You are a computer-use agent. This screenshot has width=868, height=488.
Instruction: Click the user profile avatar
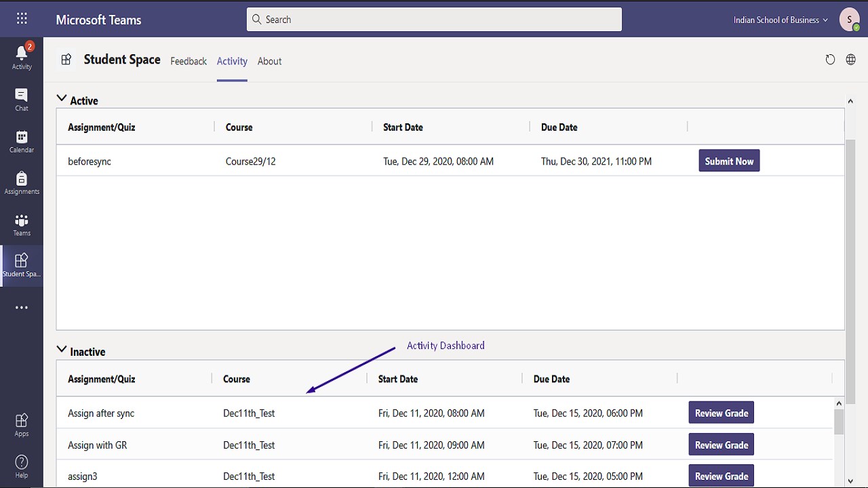coord(849,20)
